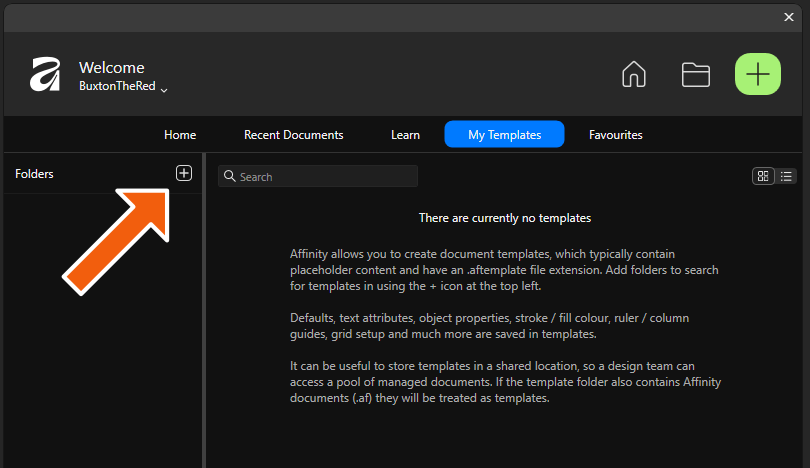This screenshot has height=468, width=810.
Task: Switch to grid view of templates
Action: 763,176
